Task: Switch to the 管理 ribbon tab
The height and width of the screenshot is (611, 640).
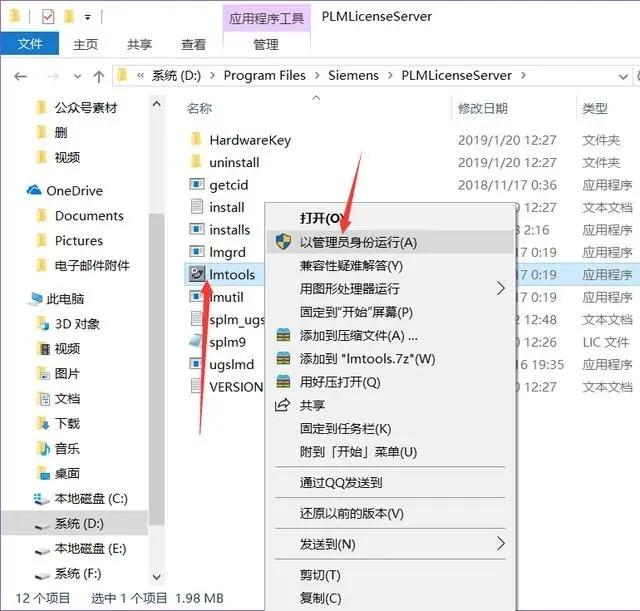Action: point(266,44)
